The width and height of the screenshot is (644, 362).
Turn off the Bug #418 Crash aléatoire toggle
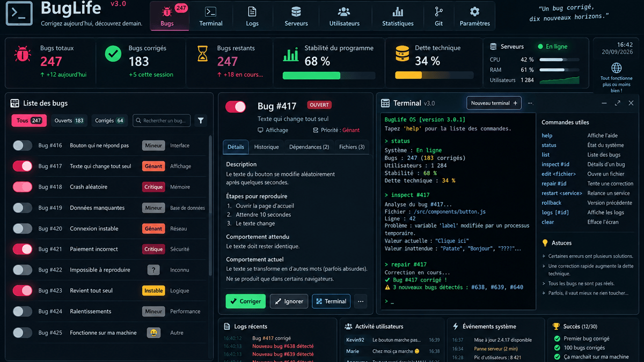coord(23,187)
